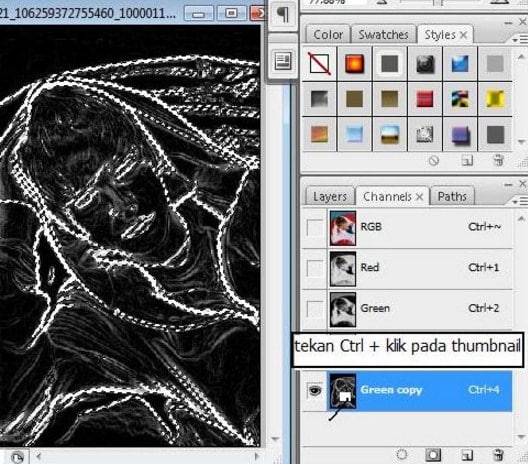Apply the orange sunburst glow style

click(354, 64)
